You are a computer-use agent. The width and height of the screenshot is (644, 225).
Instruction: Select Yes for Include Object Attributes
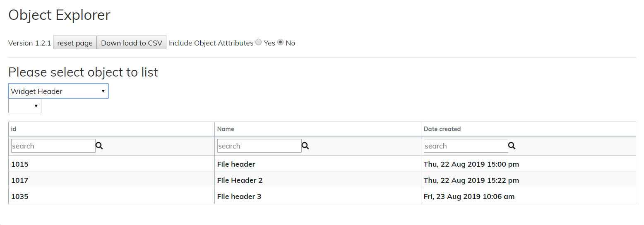[x=259, y=42]
